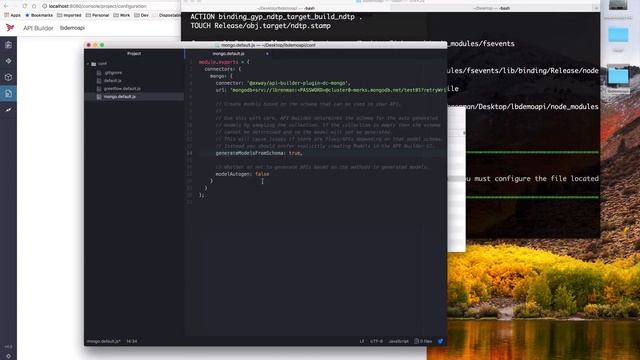Viewport: 640px width, 360px height.
Task: Switch to the mongo.default.js editor tab
Action: click(x=228, y=53)
